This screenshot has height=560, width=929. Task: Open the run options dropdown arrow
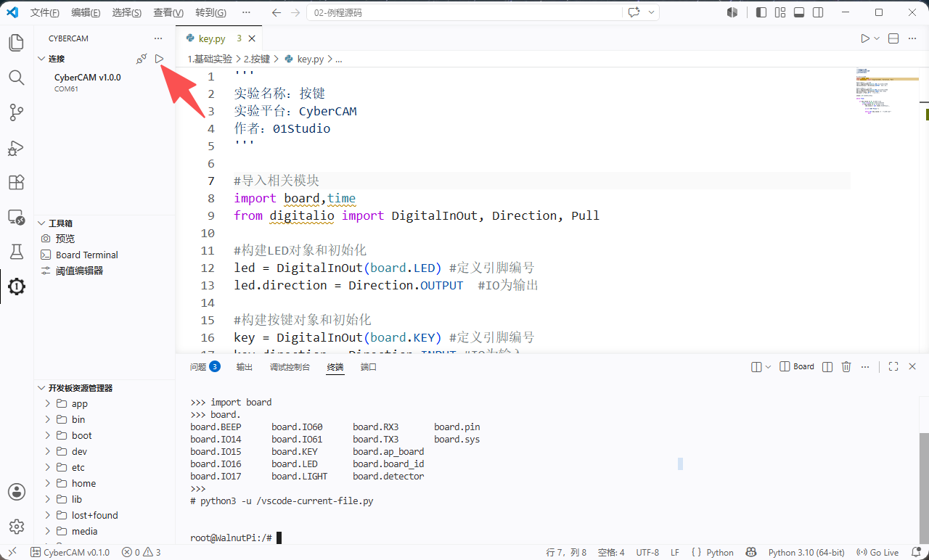click(x=877, y=38)
